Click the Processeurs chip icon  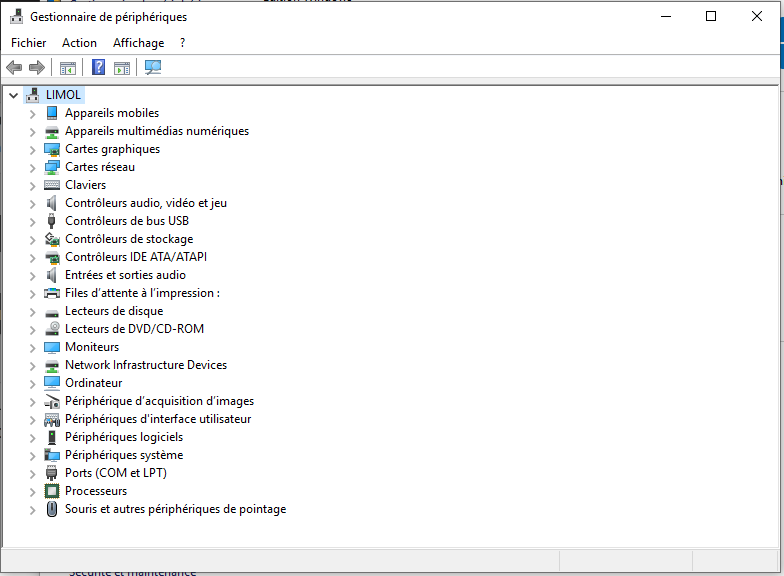click(52, 491)
